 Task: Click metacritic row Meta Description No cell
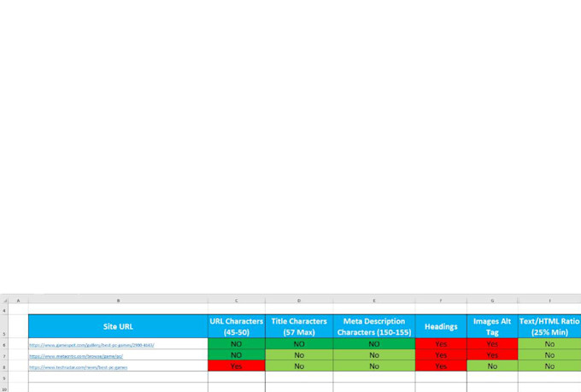coord(374,355)
